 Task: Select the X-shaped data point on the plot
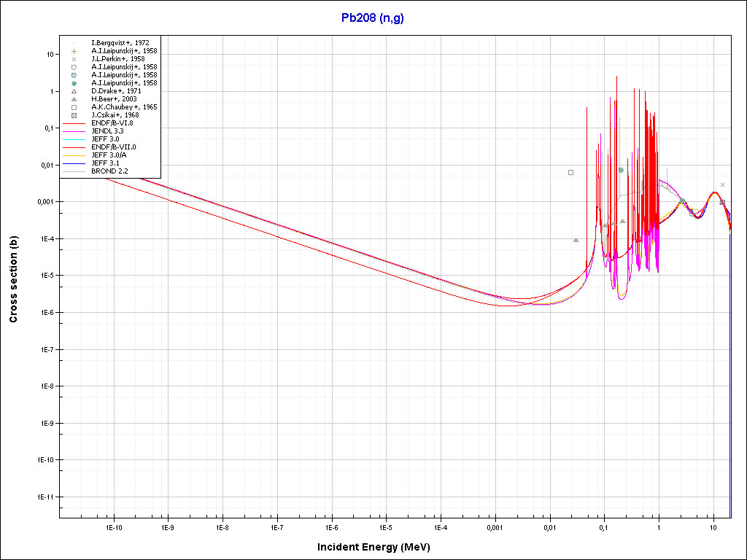coord(722,185)
